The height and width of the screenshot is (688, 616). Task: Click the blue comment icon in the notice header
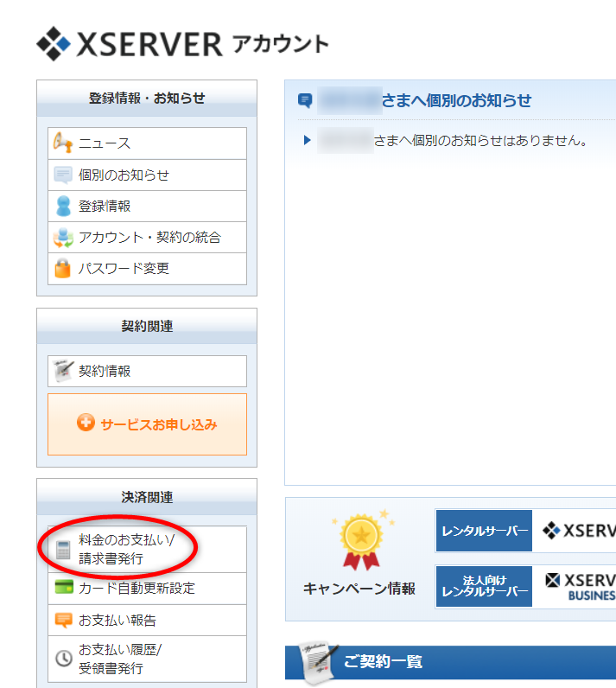tap(305, 100)
